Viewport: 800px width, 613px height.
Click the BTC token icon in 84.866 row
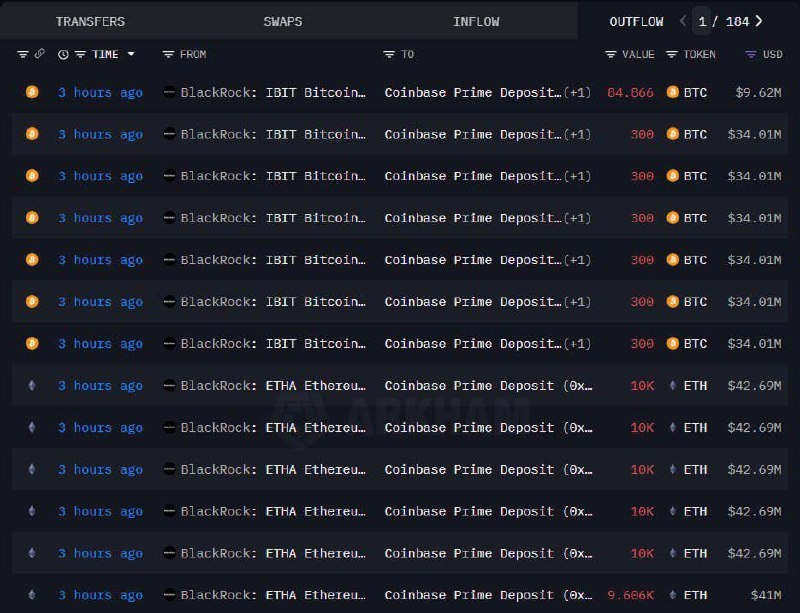click(672, 92)
